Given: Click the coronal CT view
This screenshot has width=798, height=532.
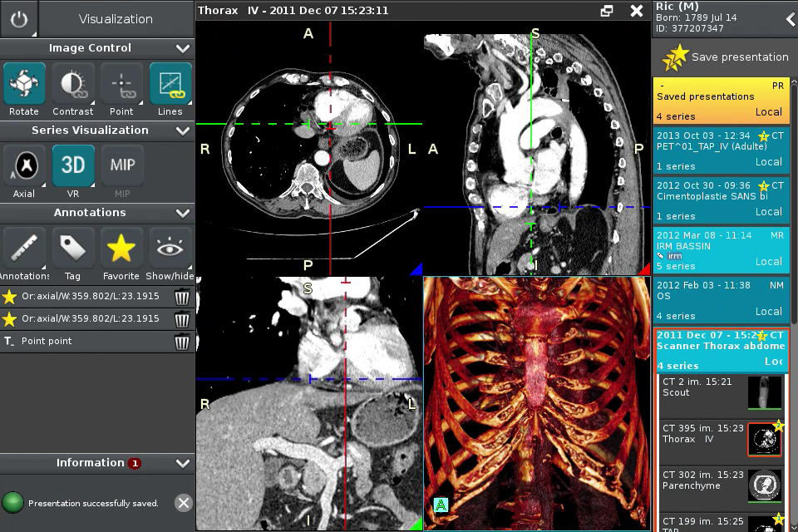Looking at the screenshot, I should click(309, 403).
